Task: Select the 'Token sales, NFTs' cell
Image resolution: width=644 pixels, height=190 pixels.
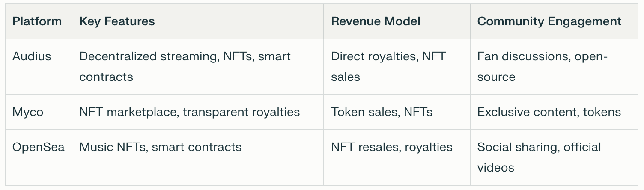Action: coord(382,112)
